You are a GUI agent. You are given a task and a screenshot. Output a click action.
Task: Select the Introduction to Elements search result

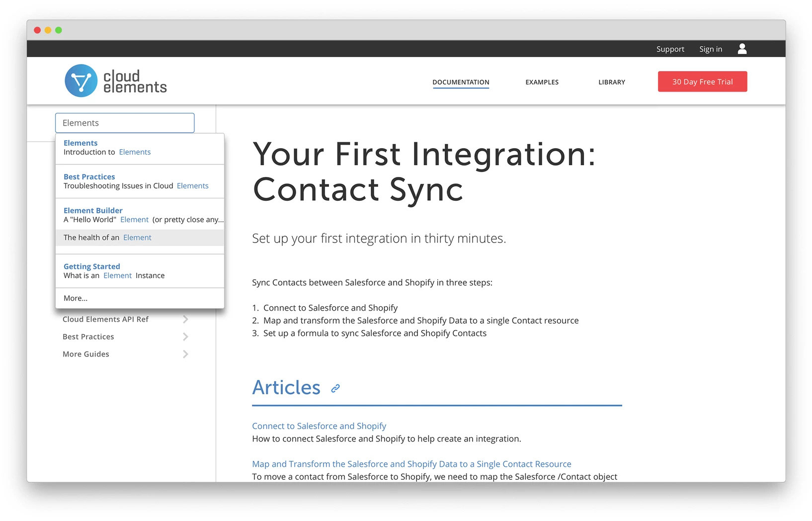pyautogui.click(x=107, y=152)
